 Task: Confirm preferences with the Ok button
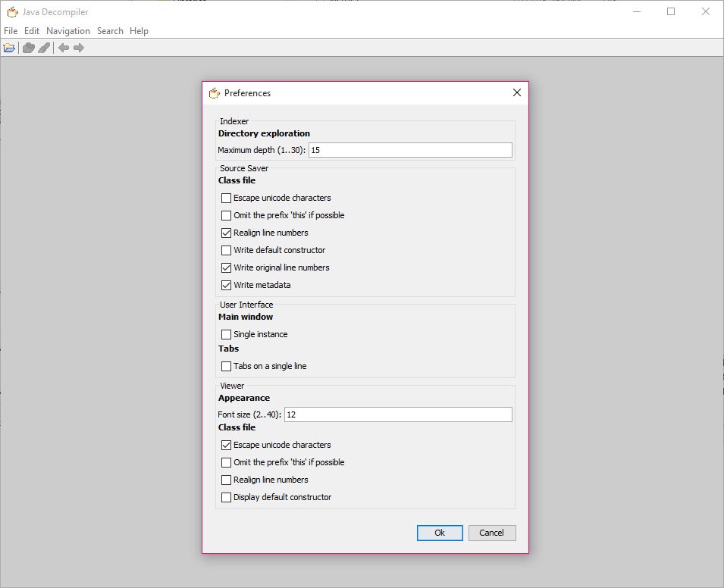pos(440,533)
